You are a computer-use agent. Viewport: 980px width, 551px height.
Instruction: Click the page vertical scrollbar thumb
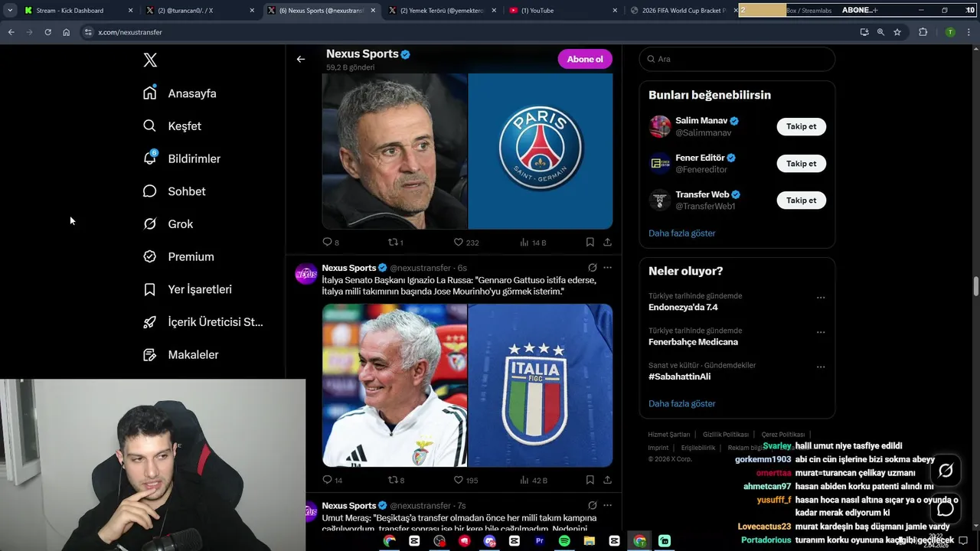point(976,286)
